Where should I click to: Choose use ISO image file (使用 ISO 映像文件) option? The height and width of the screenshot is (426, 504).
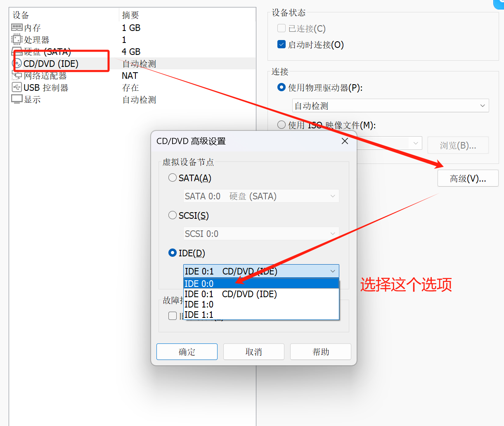coord(282,125)
